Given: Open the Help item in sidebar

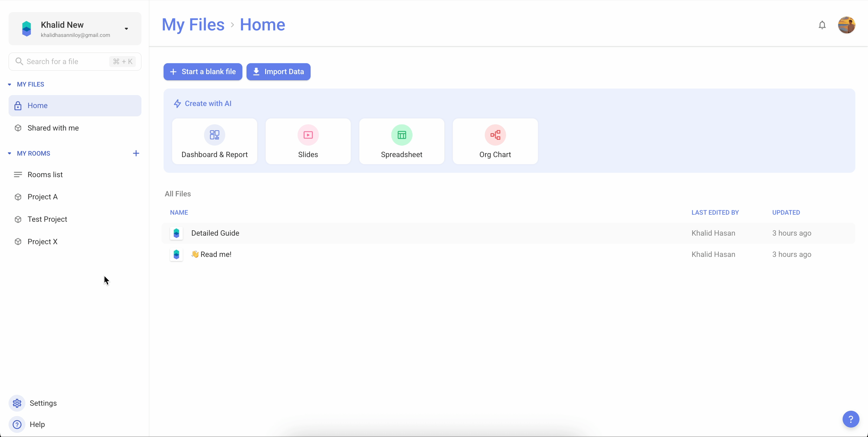Looking at the screenshot, I should pos(37,424).
